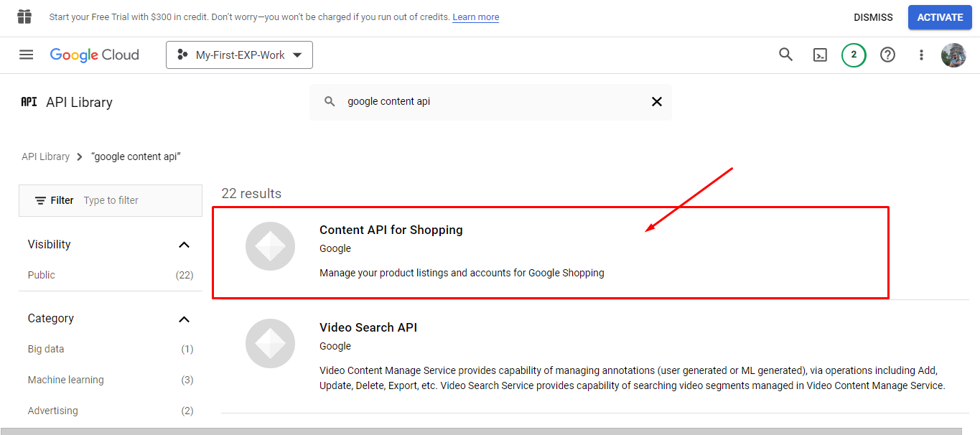Click the google content api search field

point(491,102)
